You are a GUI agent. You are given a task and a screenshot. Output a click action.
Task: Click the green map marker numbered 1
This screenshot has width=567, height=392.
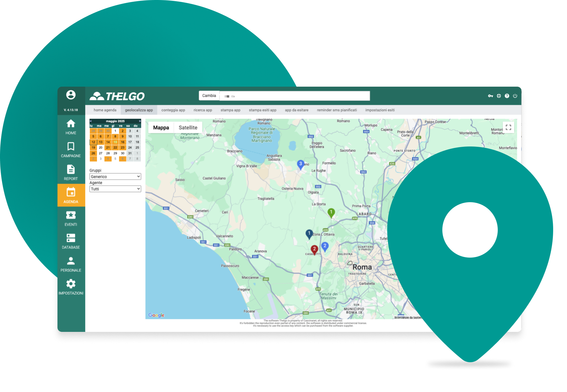(331, 213)
